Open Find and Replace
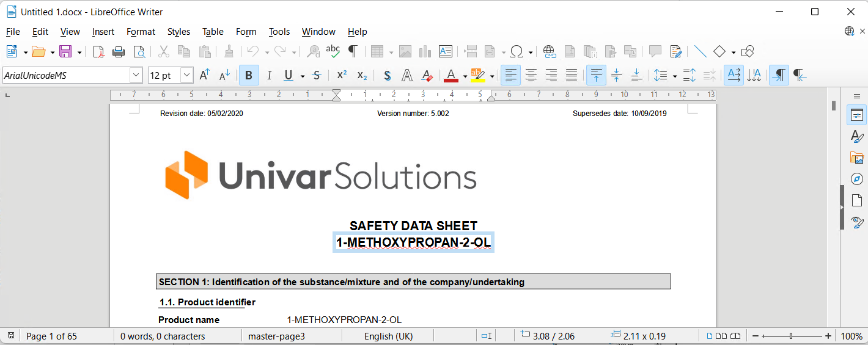 (313, 51)
